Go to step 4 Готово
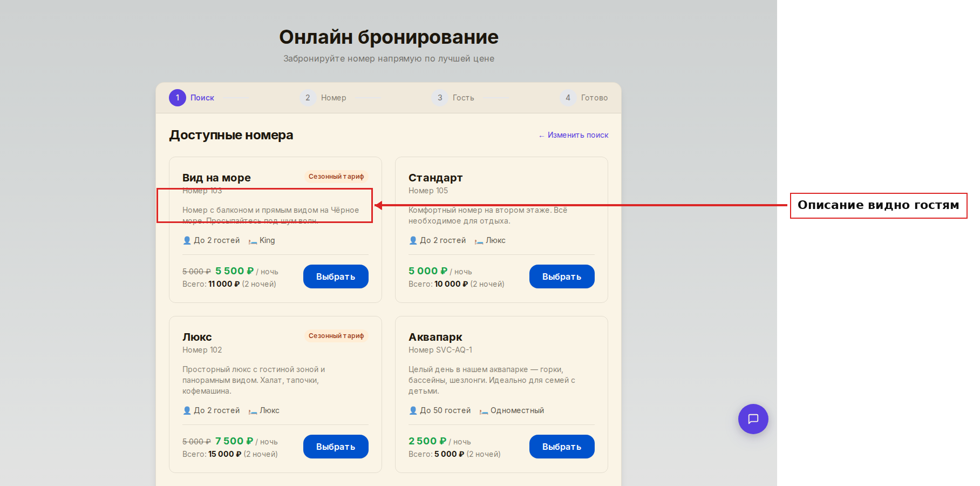The width and height of the screenshot is (980, 486). [x=584, y=98]
